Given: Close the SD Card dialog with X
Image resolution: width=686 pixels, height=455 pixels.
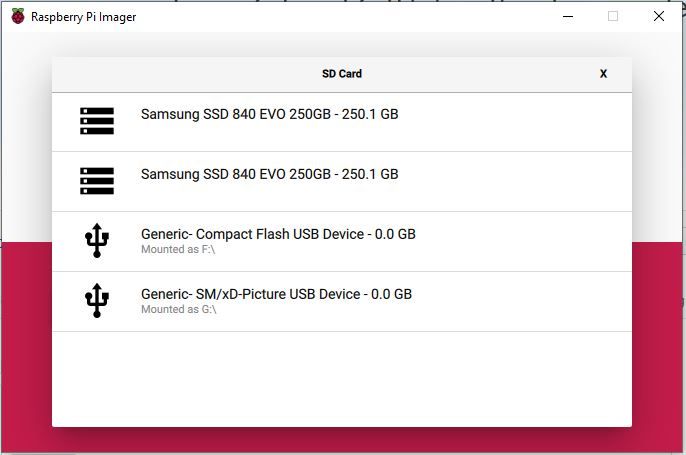Looking at the screenshot, I should pyautogui.click(x=603, y=74).
